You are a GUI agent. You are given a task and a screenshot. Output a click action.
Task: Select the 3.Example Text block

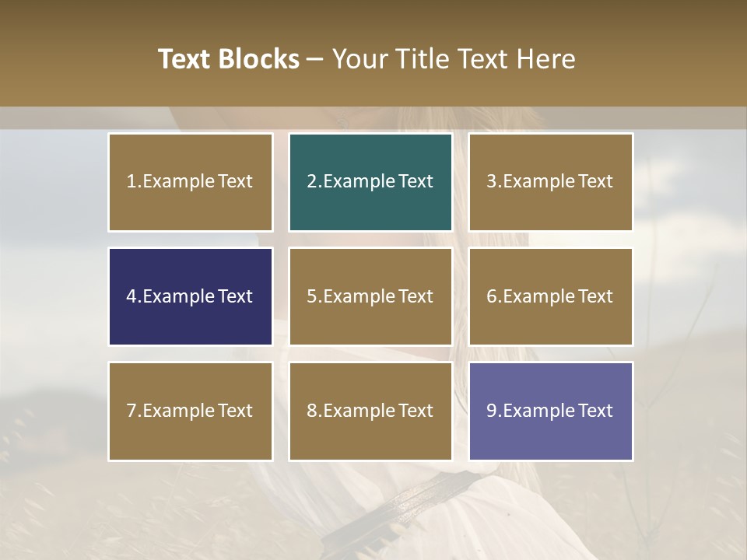click(551, 182)
